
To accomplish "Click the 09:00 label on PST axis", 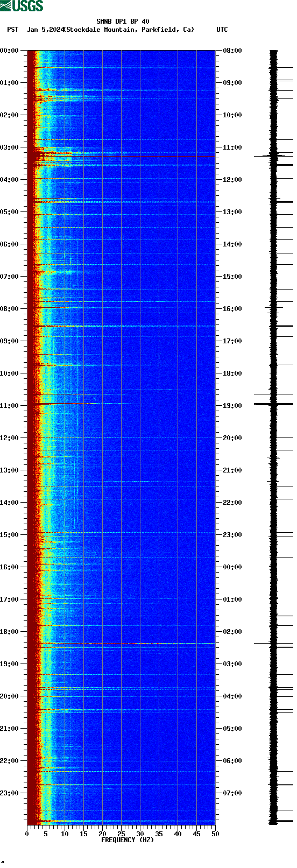I will tap(10, 341).
